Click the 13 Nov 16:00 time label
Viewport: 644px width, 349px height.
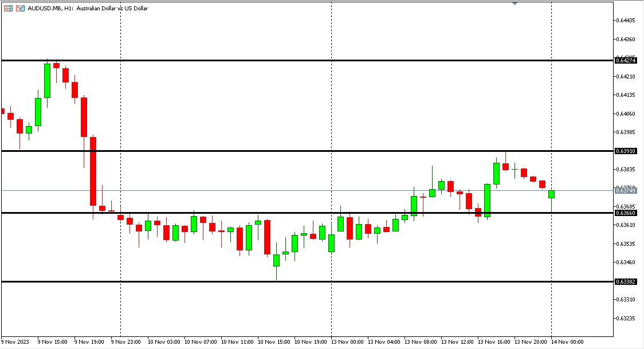pyautogui.click(x=494, y=342)
